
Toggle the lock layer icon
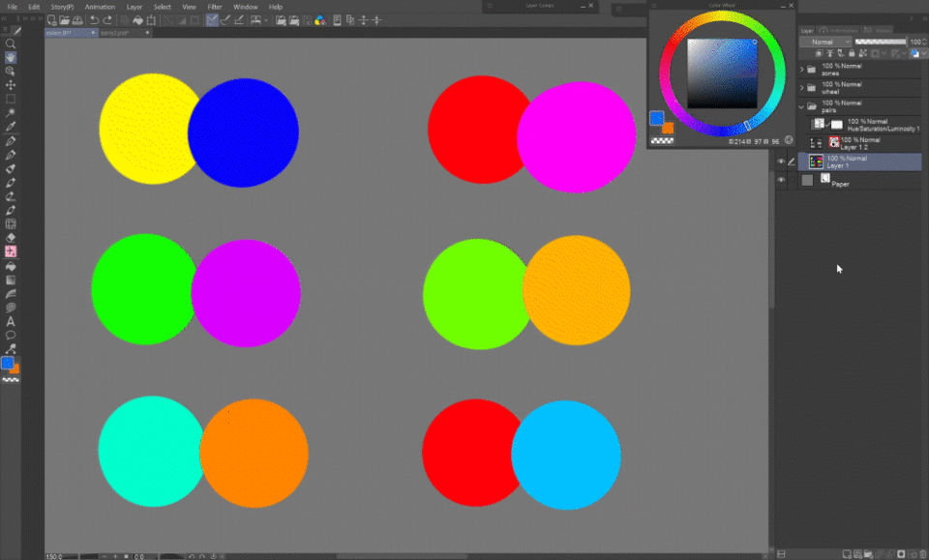(x=851, y=53)
